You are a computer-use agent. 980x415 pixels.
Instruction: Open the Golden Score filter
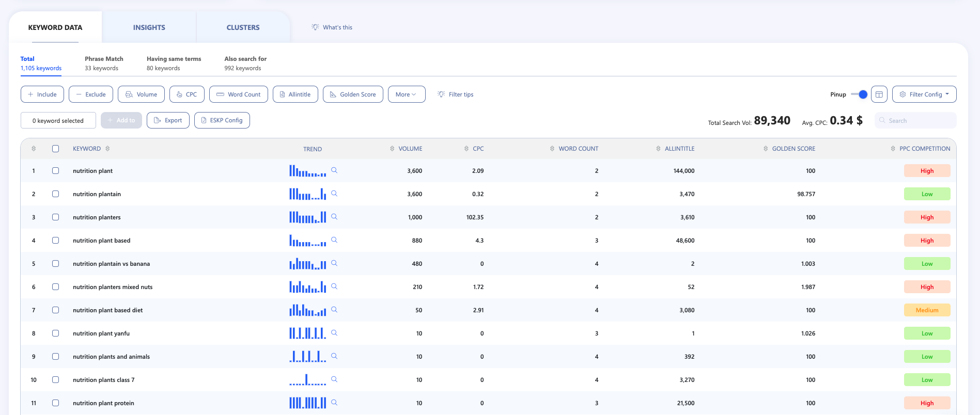click(x=353, y=94)
